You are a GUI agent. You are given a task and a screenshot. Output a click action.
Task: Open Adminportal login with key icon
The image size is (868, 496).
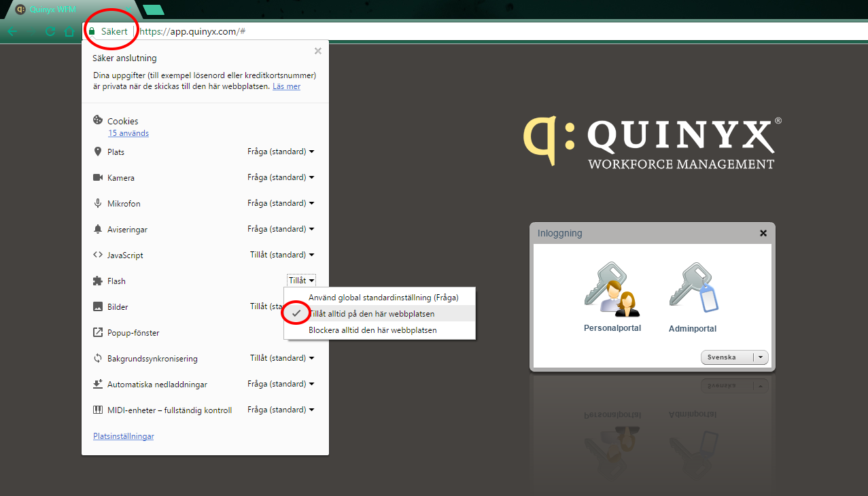pyautogui.click(x=694, y=288)
